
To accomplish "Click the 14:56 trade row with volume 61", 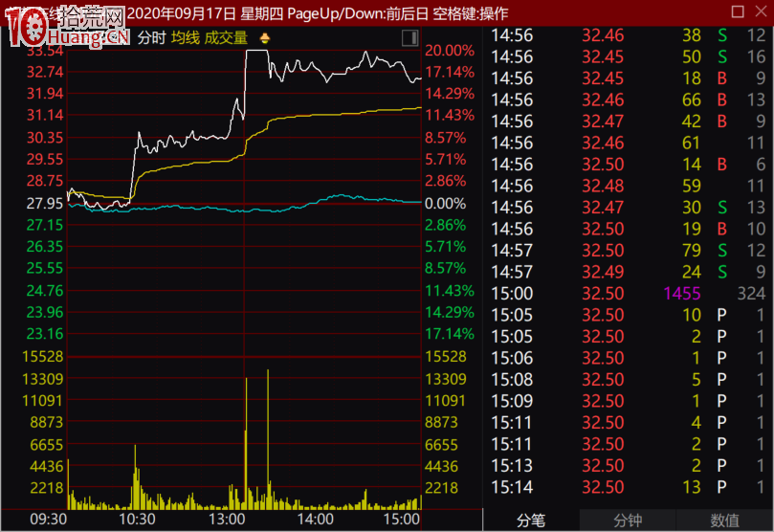I will (628, 144).
